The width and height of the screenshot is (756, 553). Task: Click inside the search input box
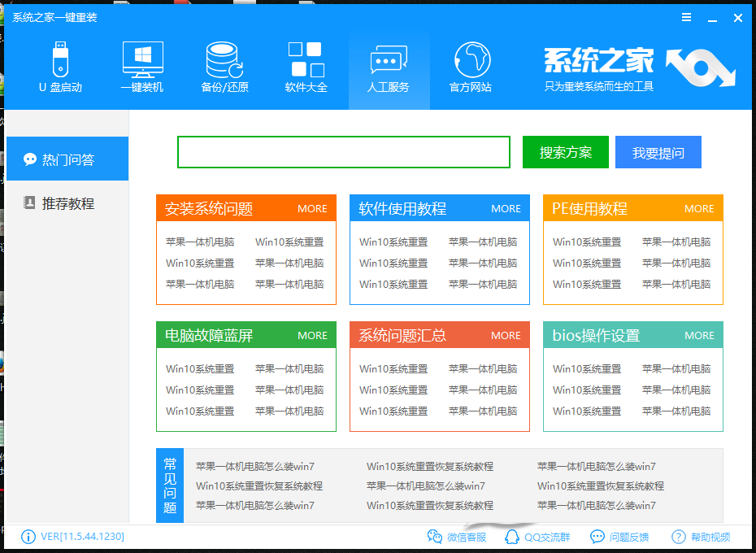pos(343,151)
